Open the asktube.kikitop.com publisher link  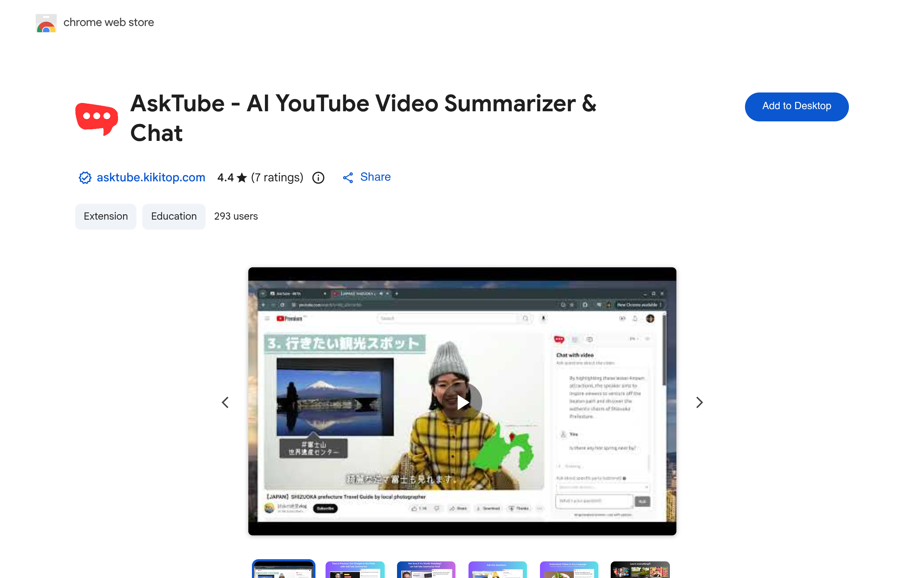(151, 177)
